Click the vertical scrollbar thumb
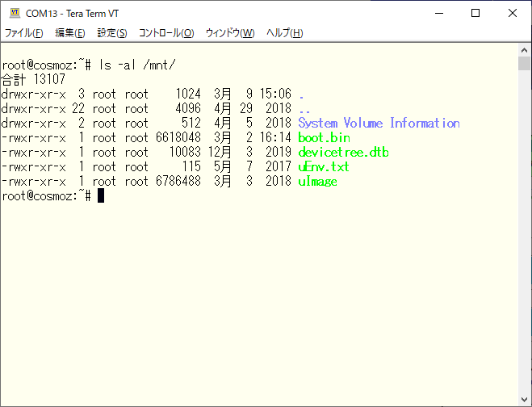Screen dimensions: 532x407 [x=525, y=65]
